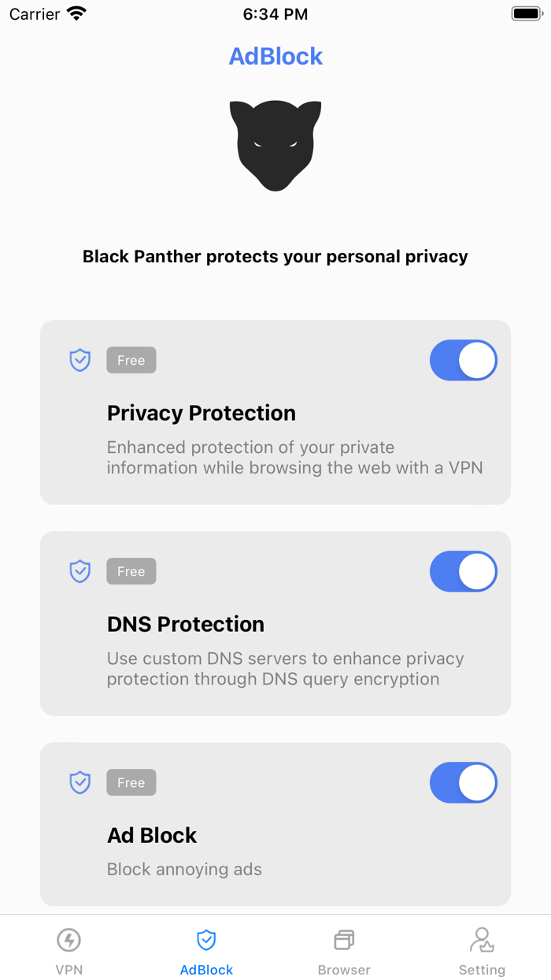Turn off DNS Protection
The image size is (551, 980).
(463, 571)
